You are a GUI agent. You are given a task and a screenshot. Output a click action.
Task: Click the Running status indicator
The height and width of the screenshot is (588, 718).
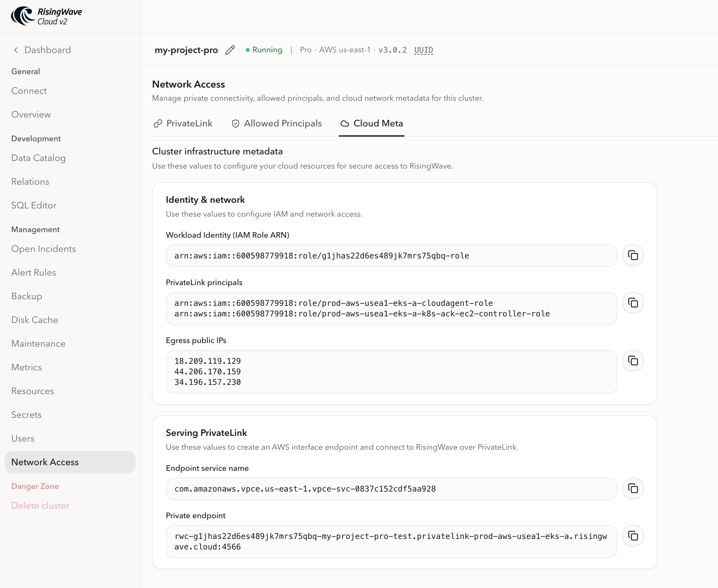click(264, 50)
